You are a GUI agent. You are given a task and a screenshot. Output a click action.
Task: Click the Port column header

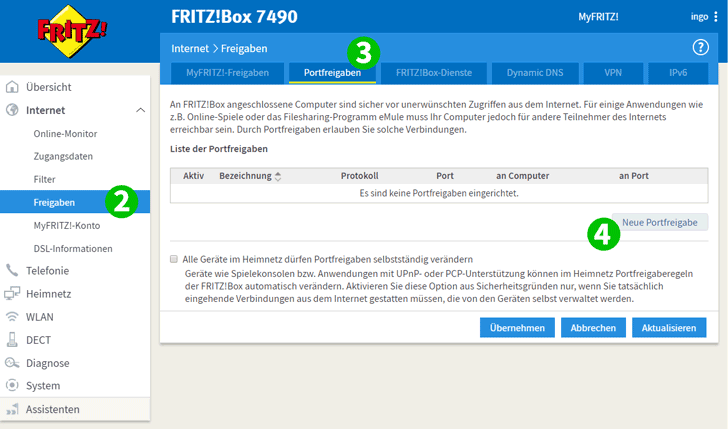445,176
